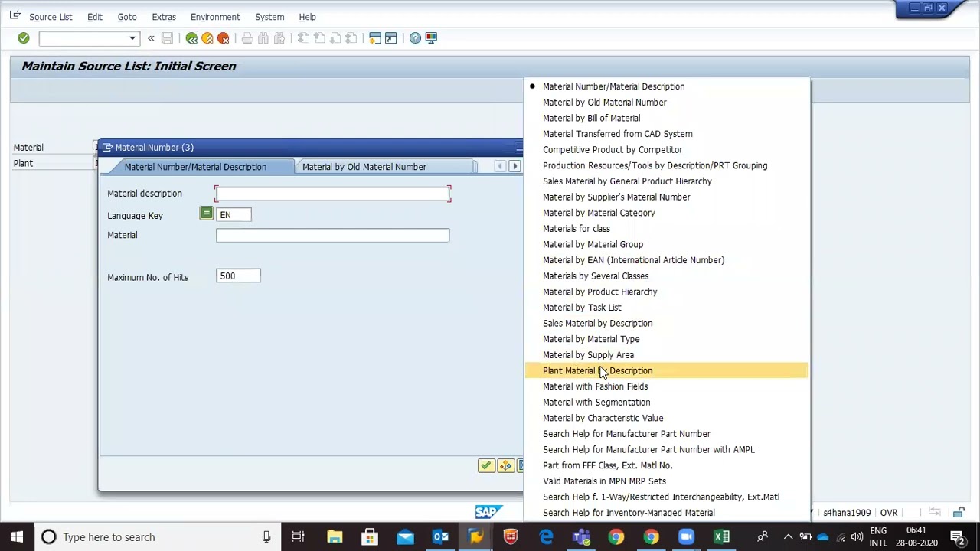
Task: Click the OVR insert mode indicator in the status bar
Action: 889,513
